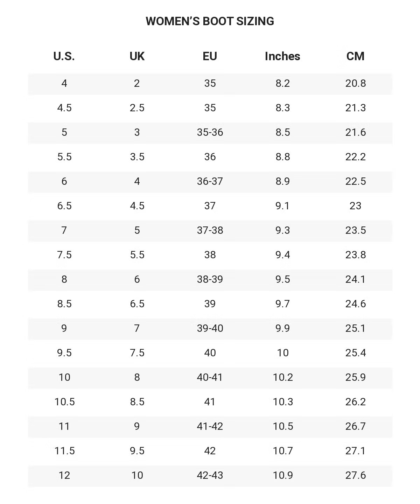
Task: Select the UK column header
Action: coord(137,56)
